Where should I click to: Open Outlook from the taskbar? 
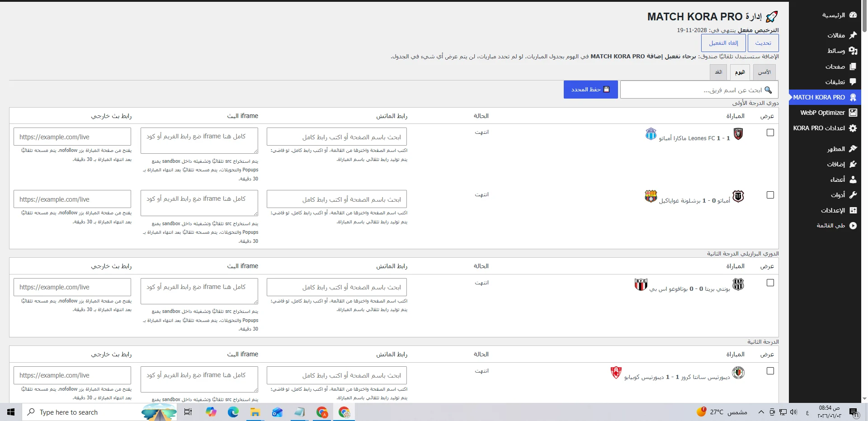click(x=277, y=412)
